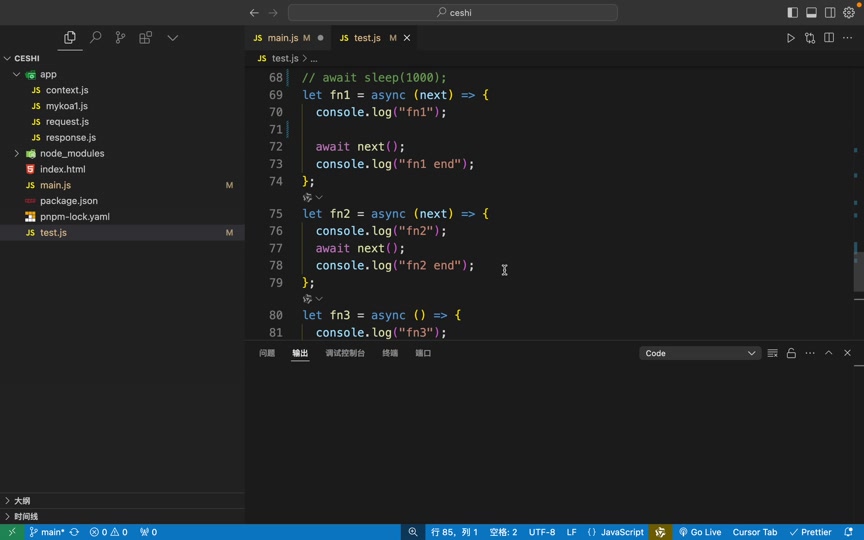Screen dimensions: 864x540
Task: Open the Extensions view
Action: click(x=146, y=38)
